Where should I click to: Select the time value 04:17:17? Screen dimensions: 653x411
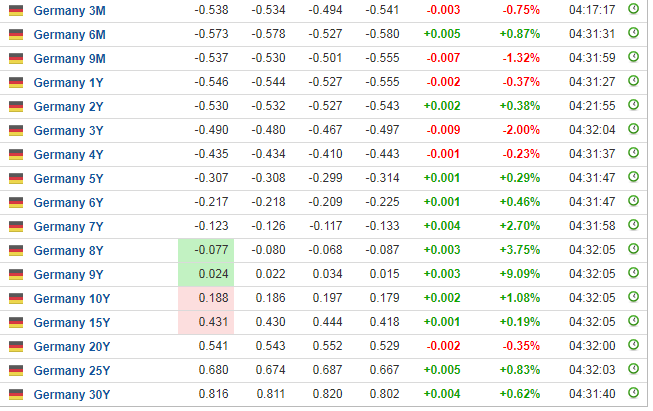click(592, 10)
